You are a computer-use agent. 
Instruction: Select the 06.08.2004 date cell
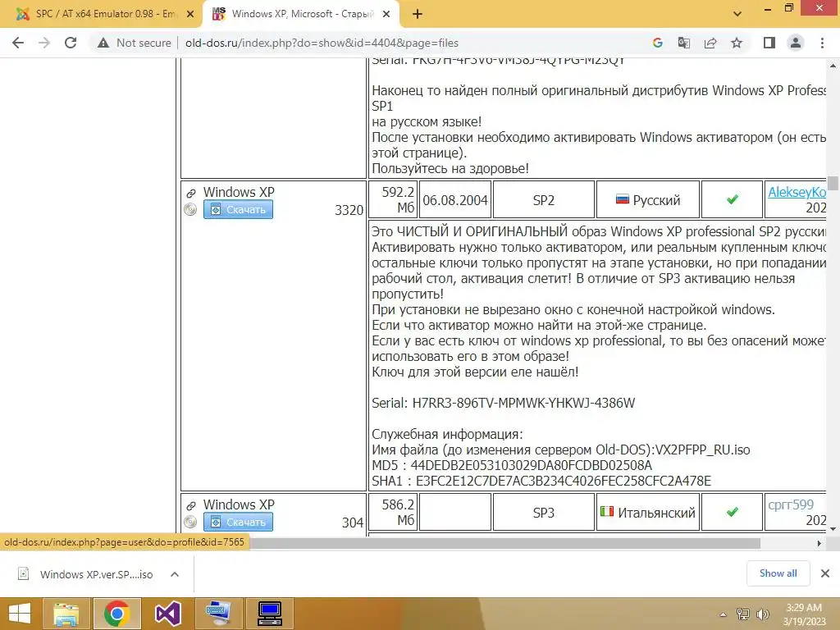tap(454, 200)
